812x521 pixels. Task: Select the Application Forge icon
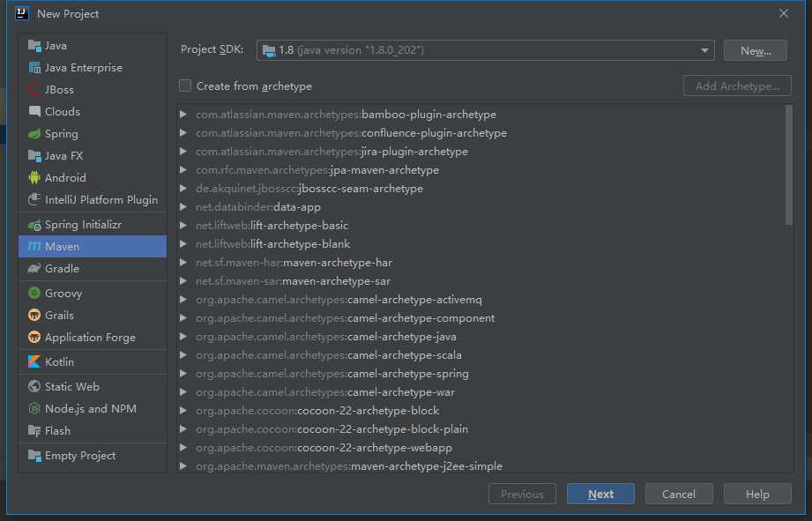34,337
